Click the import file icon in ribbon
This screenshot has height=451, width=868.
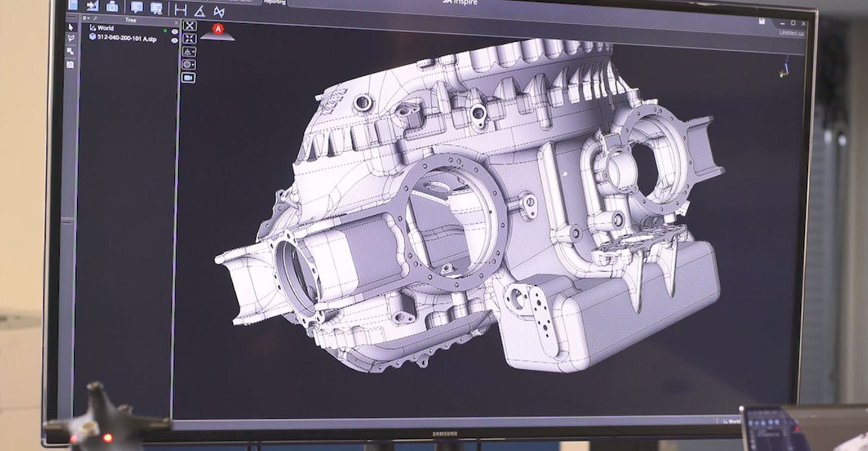pyautogui.click(x=92, y=6)
